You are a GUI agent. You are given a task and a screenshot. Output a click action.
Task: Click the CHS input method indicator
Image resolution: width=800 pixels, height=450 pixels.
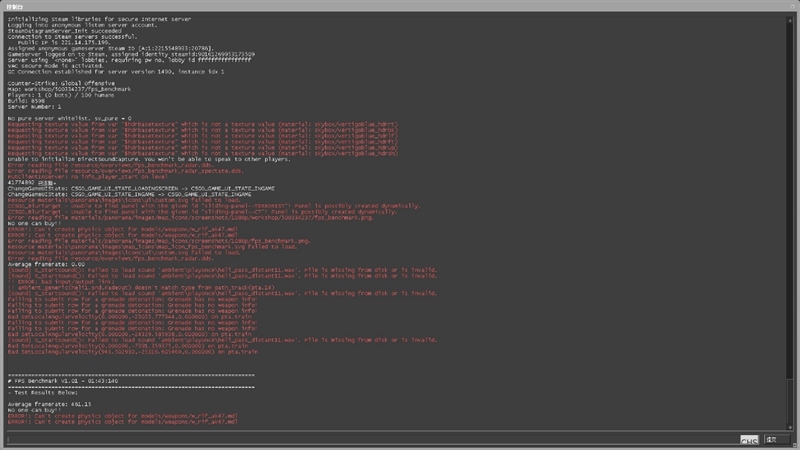[x=749, y=440]
